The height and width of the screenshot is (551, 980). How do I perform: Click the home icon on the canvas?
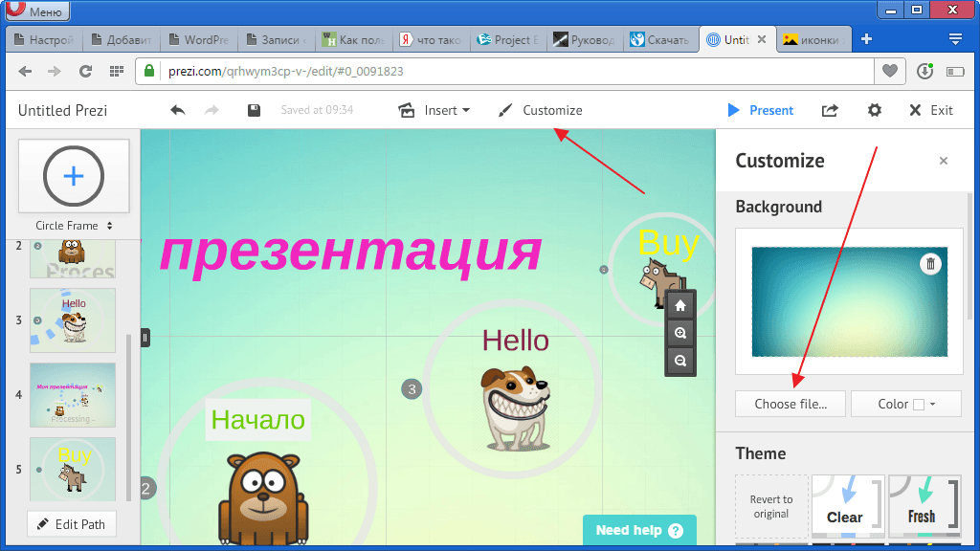[680, 305]
